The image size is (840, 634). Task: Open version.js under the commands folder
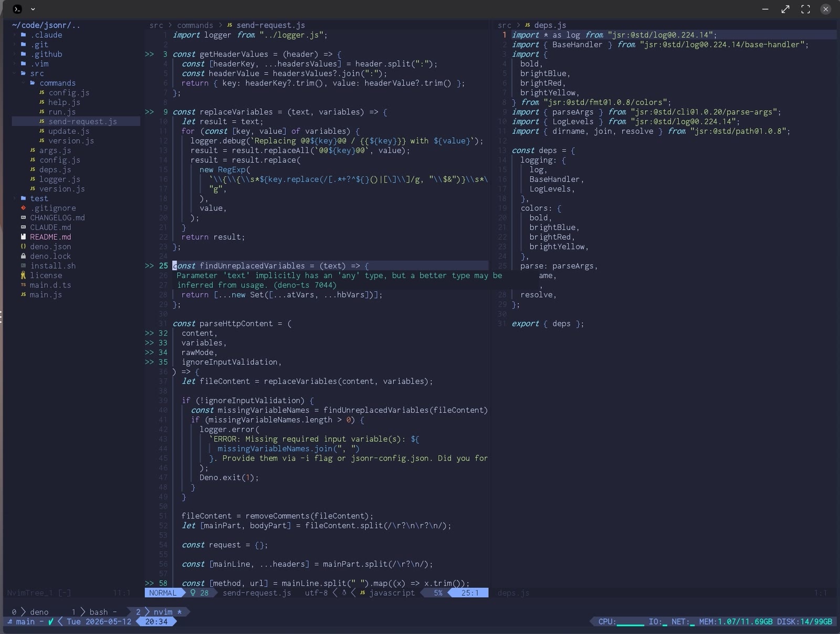tap(71, 141)
